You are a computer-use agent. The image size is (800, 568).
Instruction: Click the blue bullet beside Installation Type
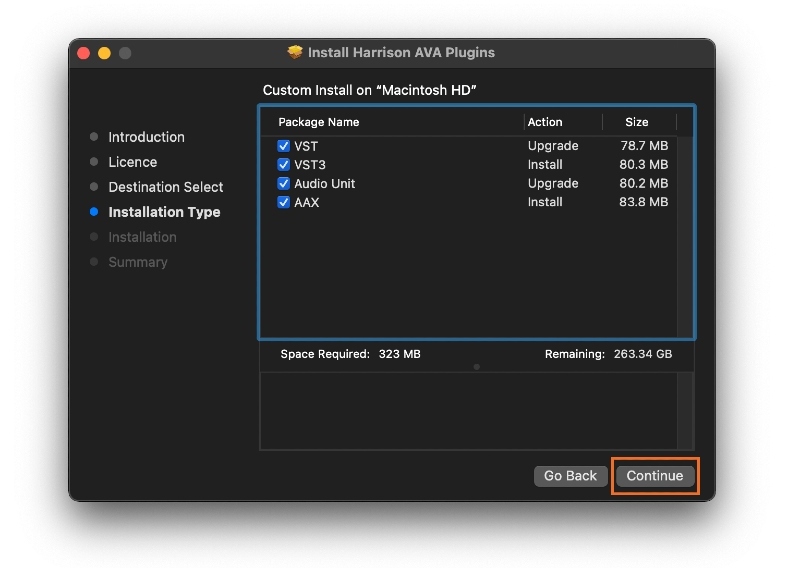pos(94,212)
